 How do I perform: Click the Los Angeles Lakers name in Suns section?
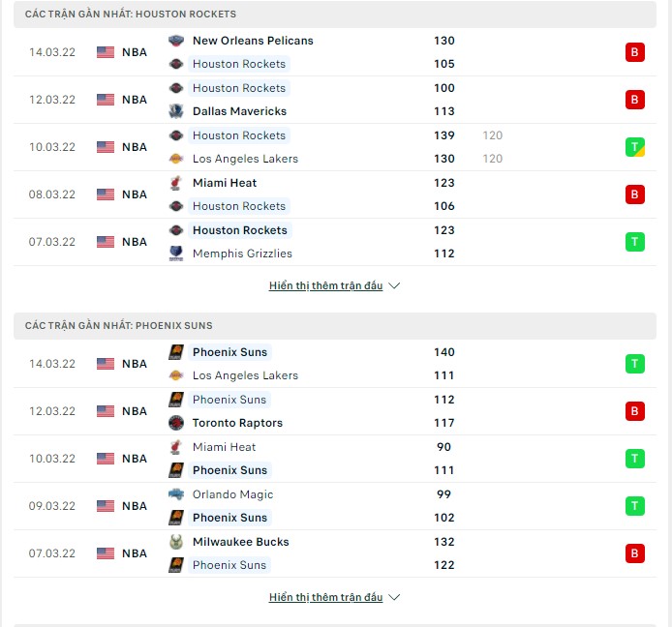tap(245, 375)
